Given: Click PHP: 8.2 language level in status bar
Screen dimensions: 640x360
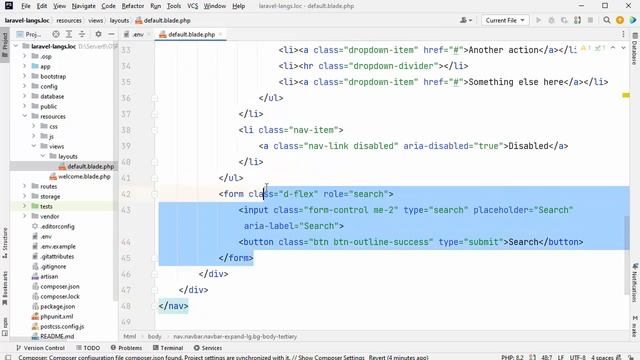Looking at the screenshot, I should click(512, 357).
